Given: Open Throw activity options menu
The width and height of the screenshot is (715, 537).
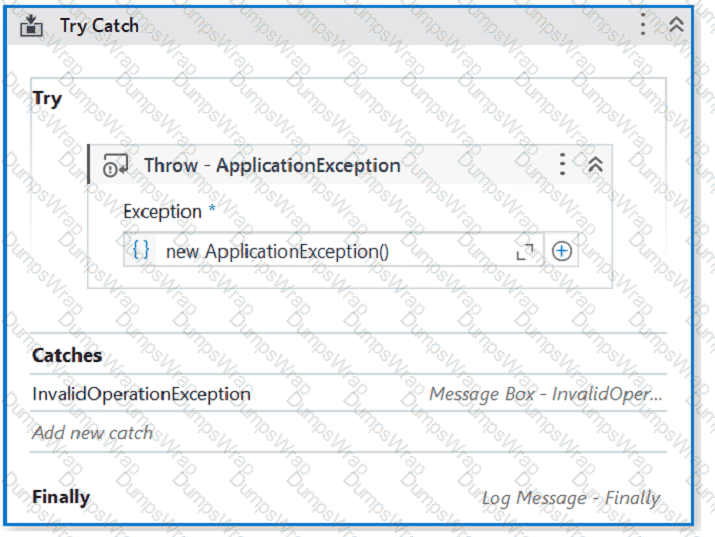Looking at the screenshot, I should [562, 165].
